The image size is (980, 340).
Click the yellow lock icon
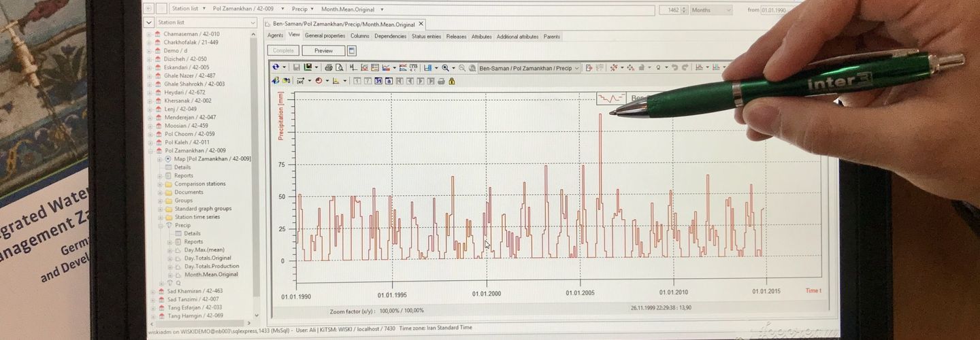pos(451,81)
